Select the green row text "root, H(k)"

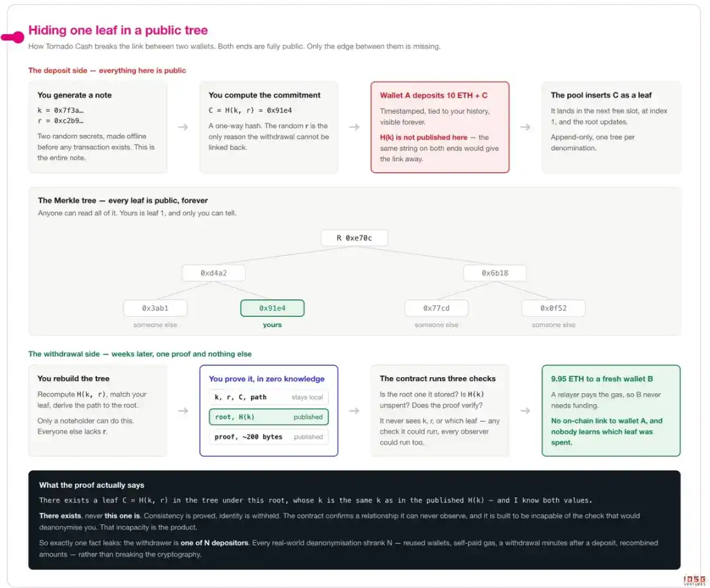[x=235, y=417]
